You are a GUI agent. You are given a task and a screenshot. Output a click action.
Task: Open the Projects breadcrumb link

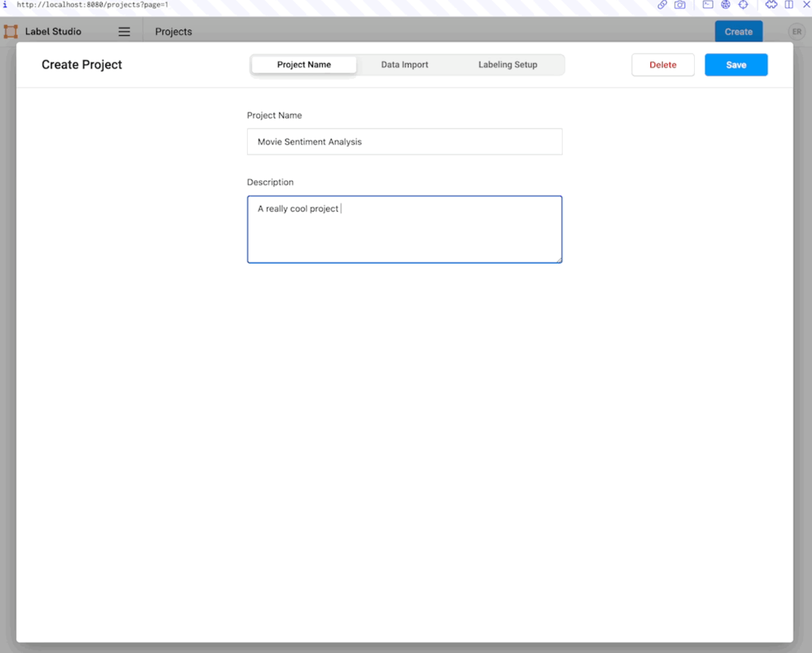pos(173,32)
